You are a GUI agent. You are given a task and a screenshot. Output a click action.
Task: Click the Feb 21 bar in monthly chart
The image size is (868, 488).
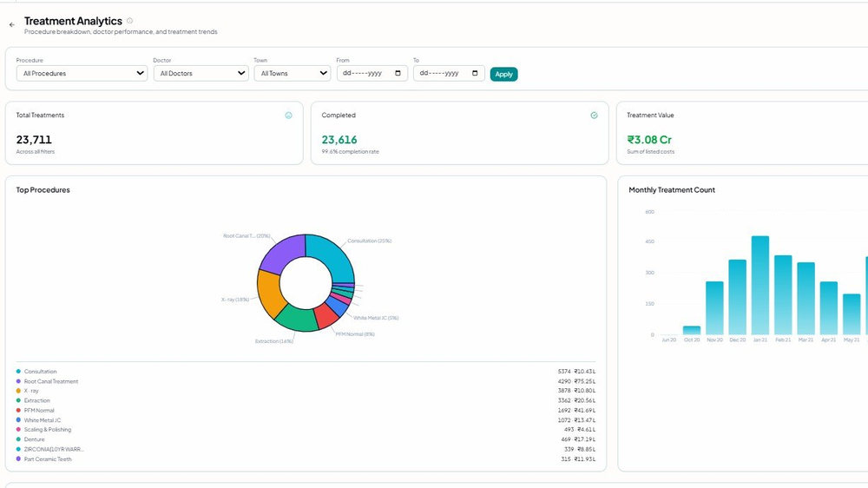point(783,294)
